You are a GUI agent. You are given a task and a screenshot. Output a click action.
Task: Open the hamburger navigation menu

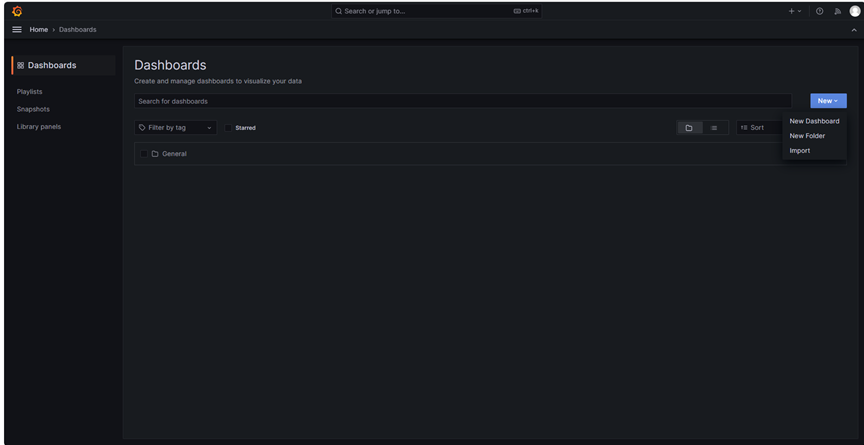[x=17, y=30]
